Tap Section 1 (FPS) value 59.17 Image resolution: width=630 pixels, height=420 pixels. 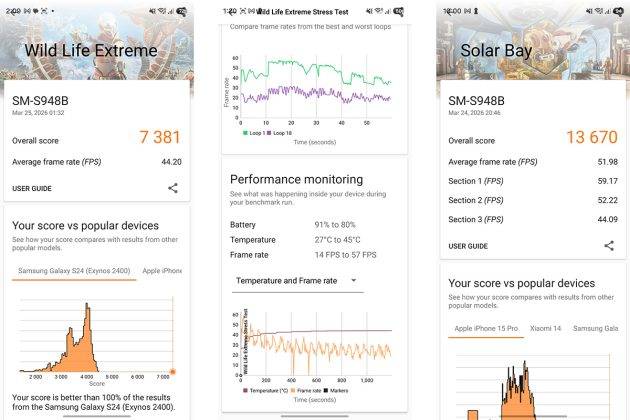click(608, 181)
